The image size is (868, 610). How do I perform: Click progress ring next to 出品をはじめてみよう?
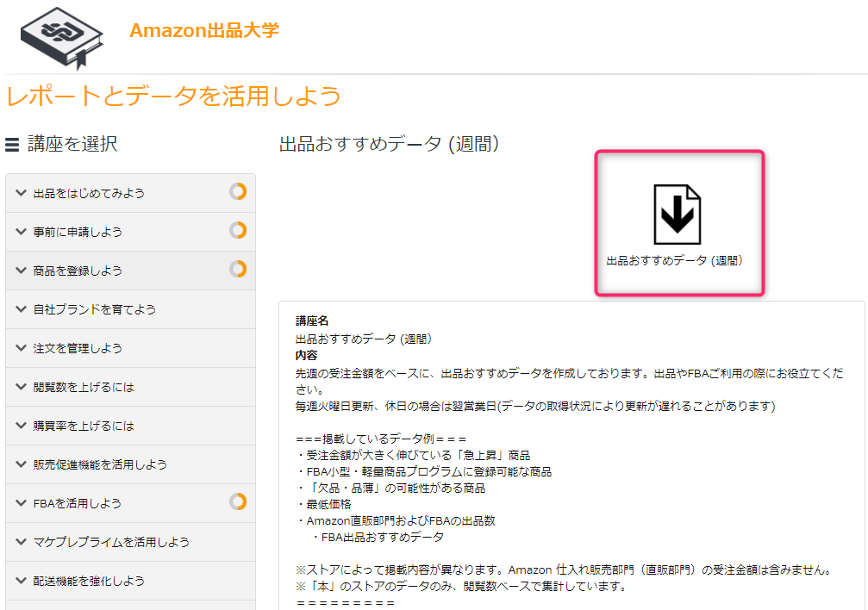coord(238,191)
